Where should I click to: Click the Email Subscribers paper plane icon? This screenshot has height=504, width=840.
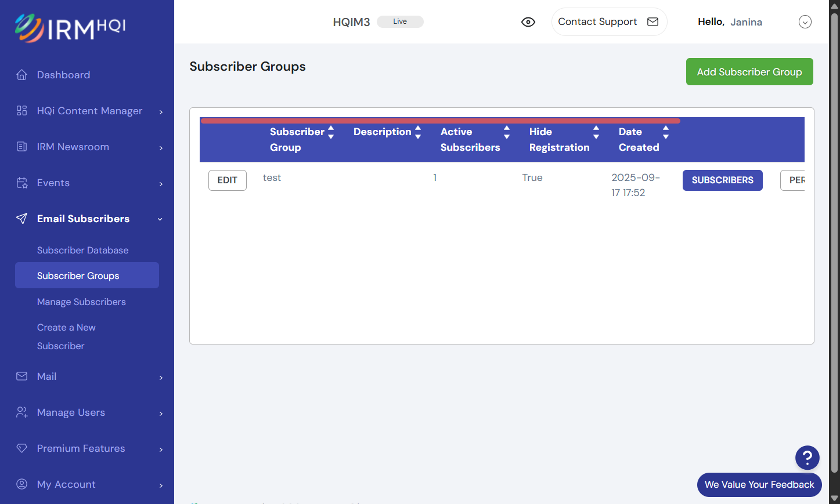tap(22, 219)
